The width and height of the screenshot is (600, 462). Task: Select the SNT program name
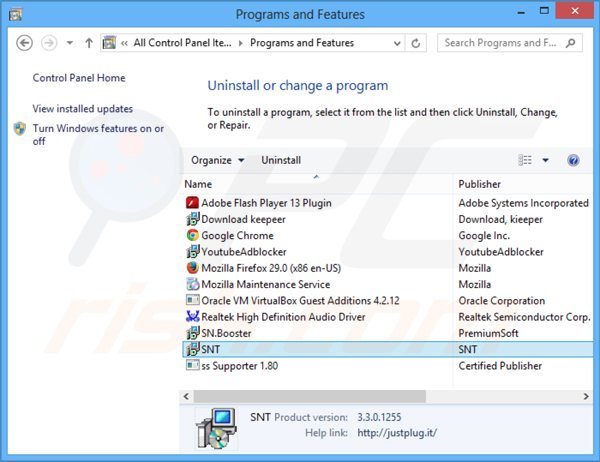210,349
